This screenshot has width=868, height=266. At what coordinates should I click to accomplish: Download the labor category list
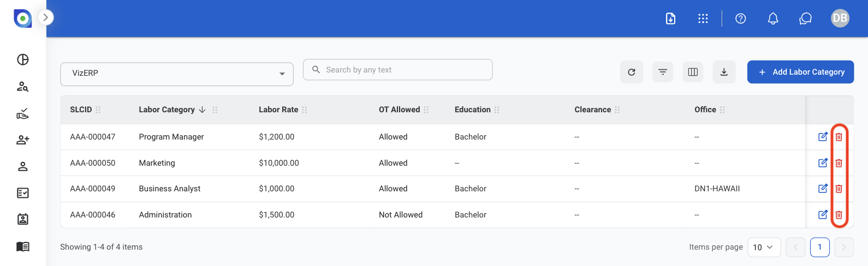click(724, 72)
